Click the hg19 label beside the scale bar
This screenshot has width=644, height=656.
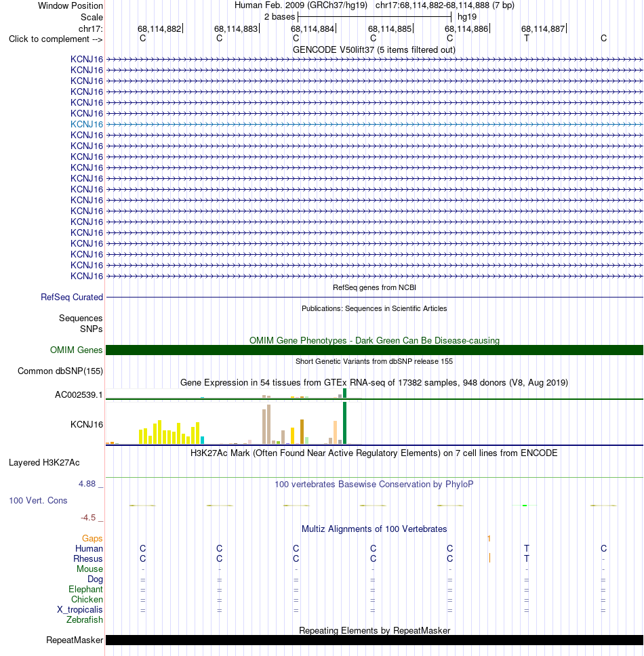point(467,17)
